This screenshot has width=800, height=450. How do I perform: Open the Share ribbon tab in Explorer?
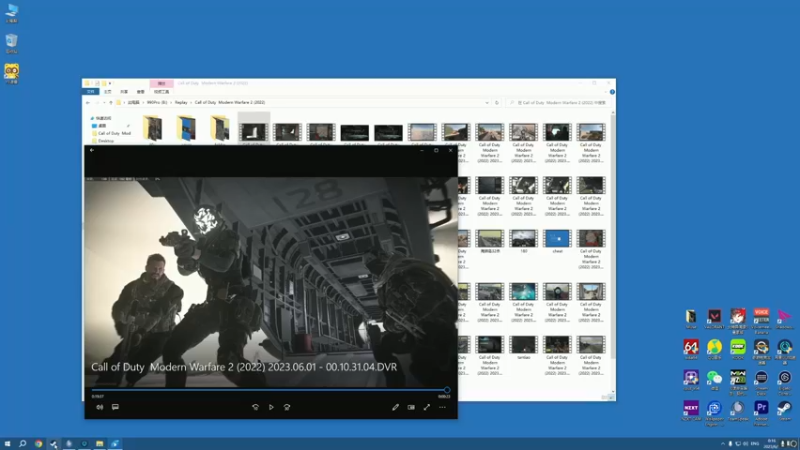coord(124,92)
